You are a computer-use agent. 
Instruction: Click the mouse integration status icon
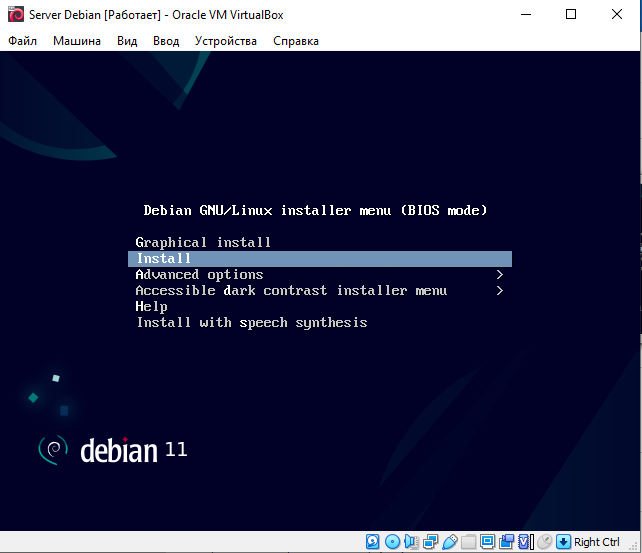[x=544, y=542]
